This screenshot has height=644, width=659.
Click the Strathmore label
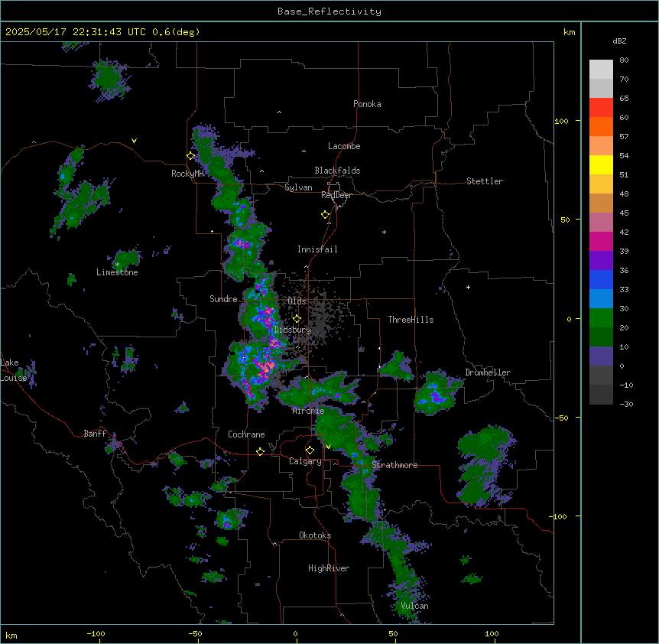point(394,465)
